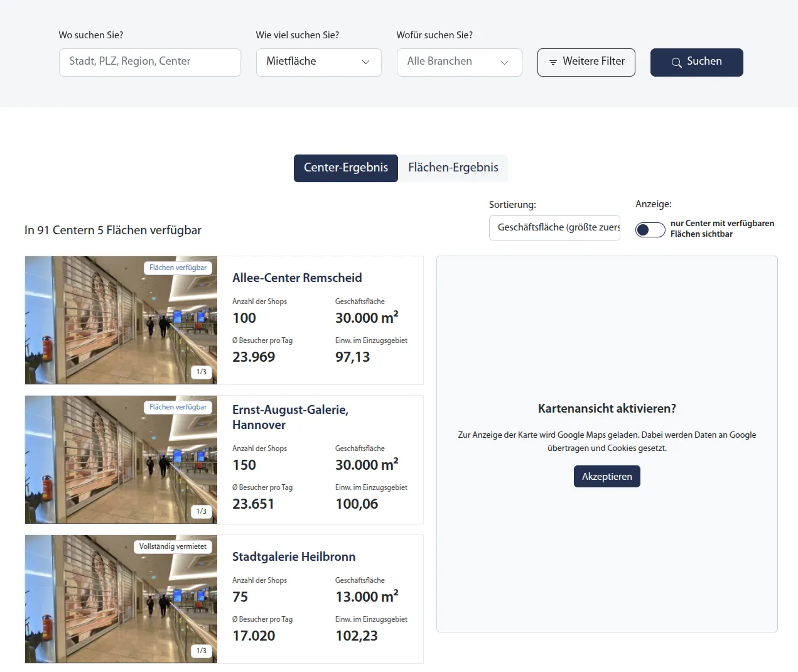Toggle nur Center mit verfügbaren Flächen switch
This screenshot has width=798, height=672.
[650, 230]
